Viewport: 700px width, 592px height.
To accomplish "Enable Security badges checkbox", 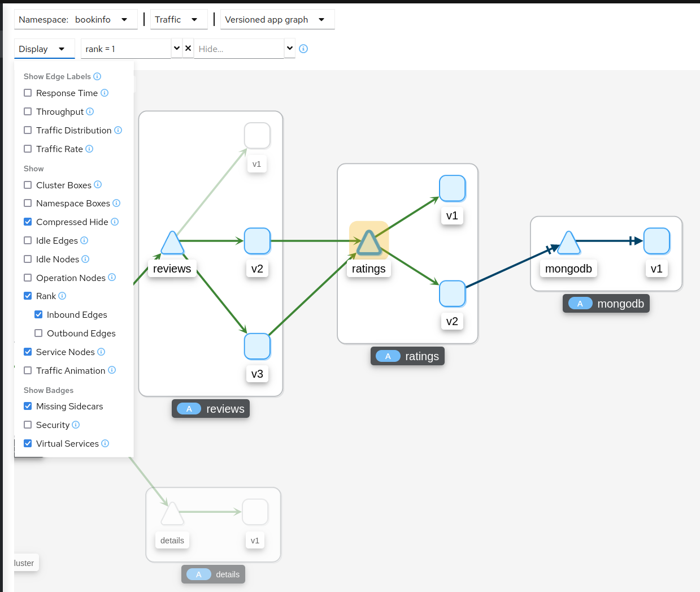I will tap(28, 425).
